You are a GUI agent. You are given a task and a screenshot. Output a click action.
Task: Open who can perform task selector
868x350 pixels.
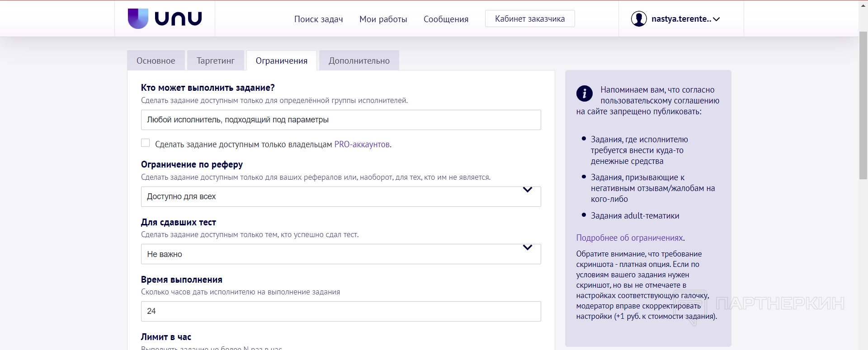pos(340,120)
